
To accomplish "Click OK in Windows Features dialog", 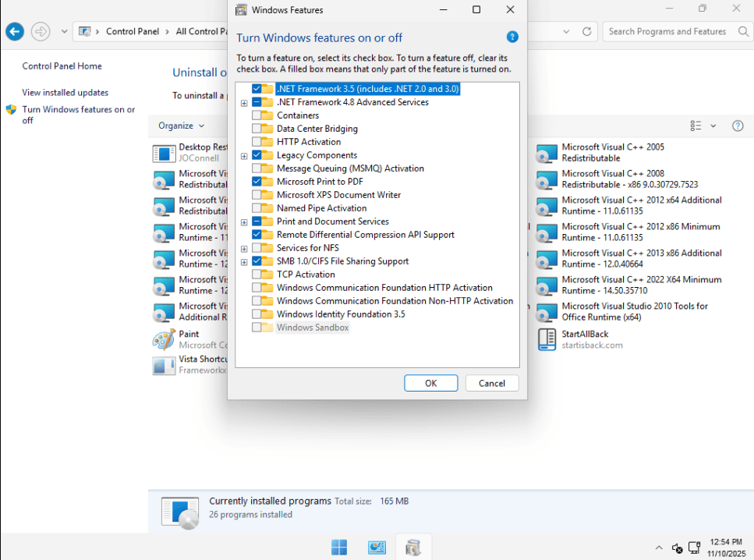I will [x=431, y=383].
